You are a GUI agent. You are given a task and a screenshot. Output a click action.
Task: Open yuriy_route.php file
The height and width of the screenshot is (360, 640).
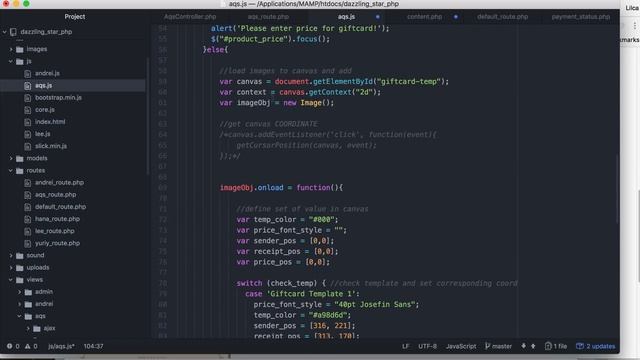tap(57, 243)
